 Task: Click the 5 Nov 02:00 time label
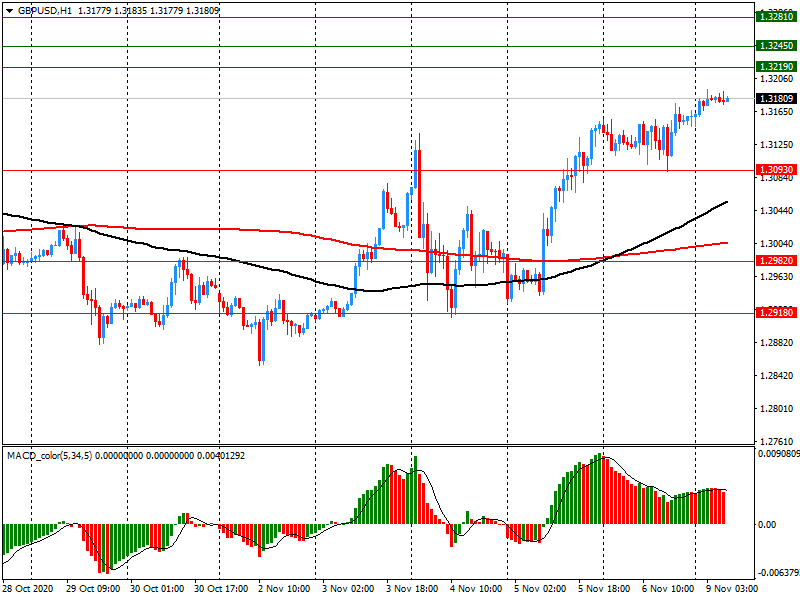coord(540,589)
